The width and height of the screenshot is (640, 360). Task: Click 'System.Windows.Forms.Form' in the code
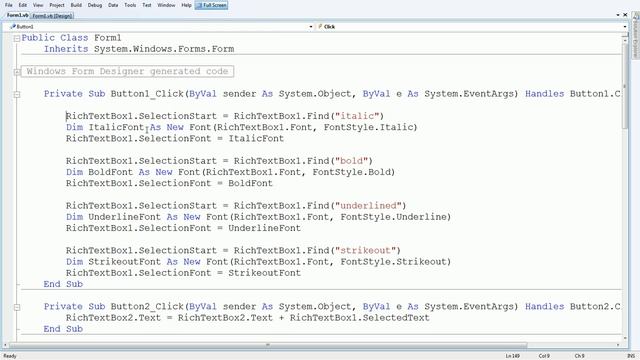click(x=164, y=49)
